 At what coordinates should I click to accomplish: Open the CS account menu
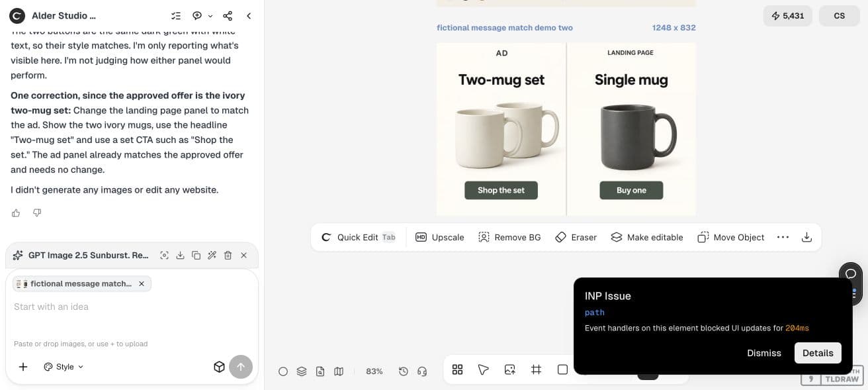[839, 16]
